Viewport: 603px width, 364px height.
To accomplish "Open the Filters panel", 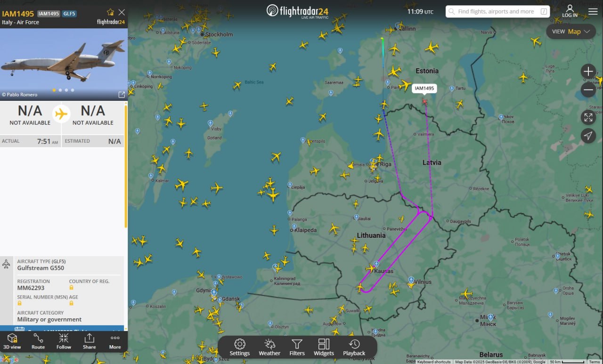I will click(x=297, y=348).
